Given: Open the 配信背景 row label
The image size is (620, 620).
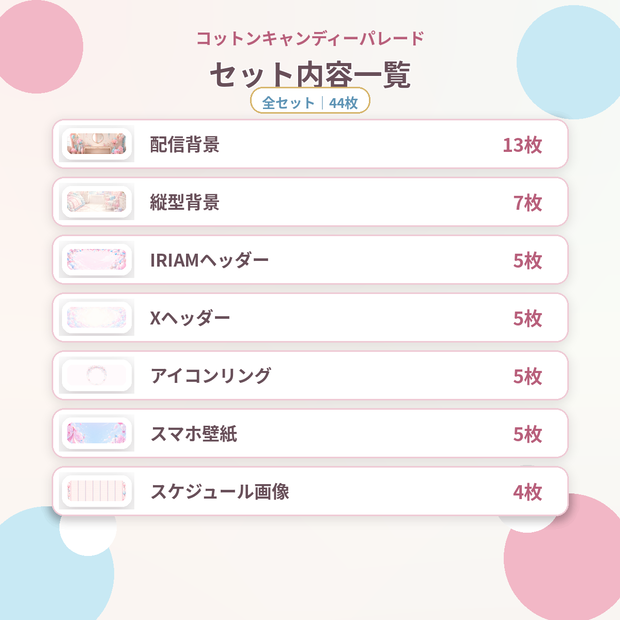Looking at the screenshot, I should pos(185,144).
